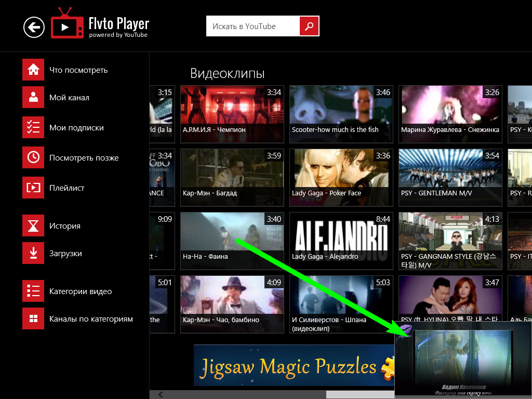Click the 8:44 duration on Alejandro video

[x=383, y=219]
